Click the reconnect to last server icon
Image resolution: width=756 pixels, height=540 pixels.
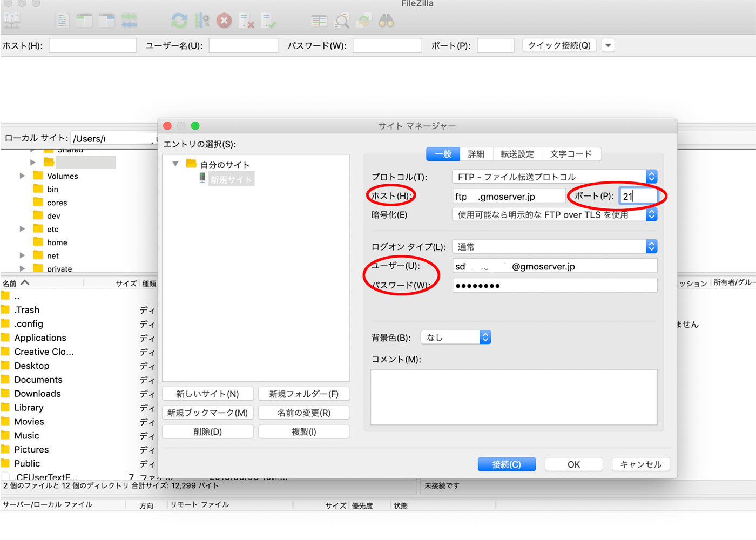(x=268, y=21)
